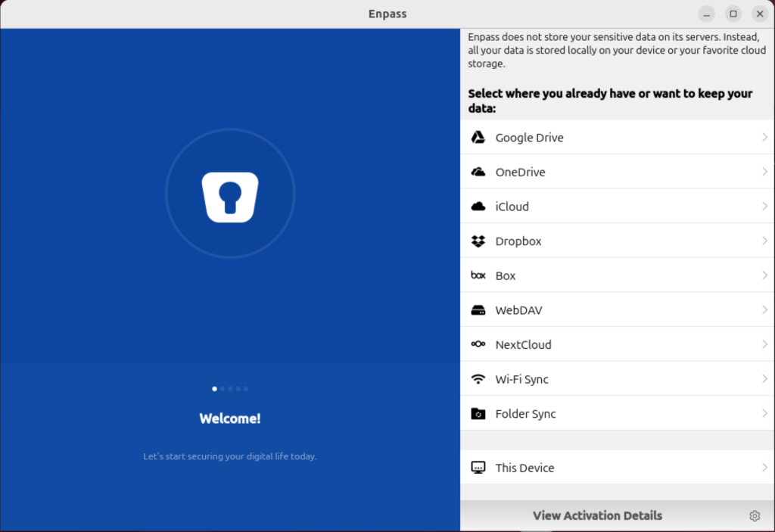The image size is (775, 532).
Task: Click the Google Drive icon
Action: (478, 137)
